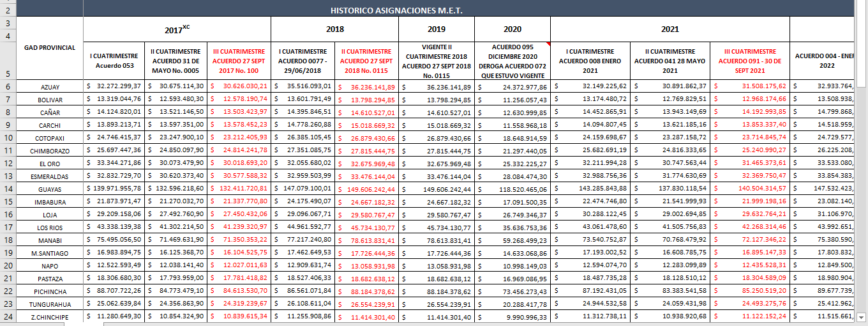Select cell with value 24.372.977,86
The height and width of the screenshot is (326, 868).
[513, 86]
